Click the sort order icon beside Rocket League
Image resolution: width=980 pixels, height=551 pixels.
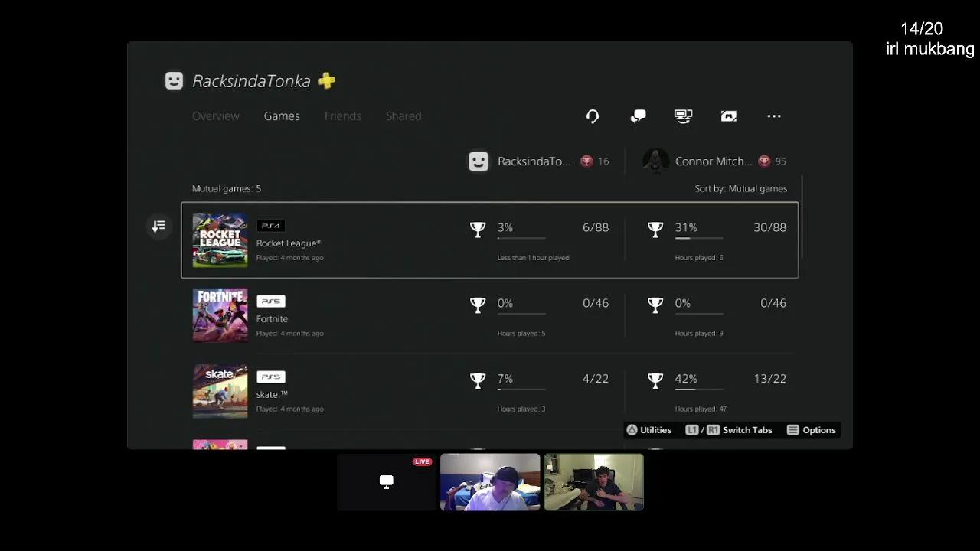(x=158, y=227)
